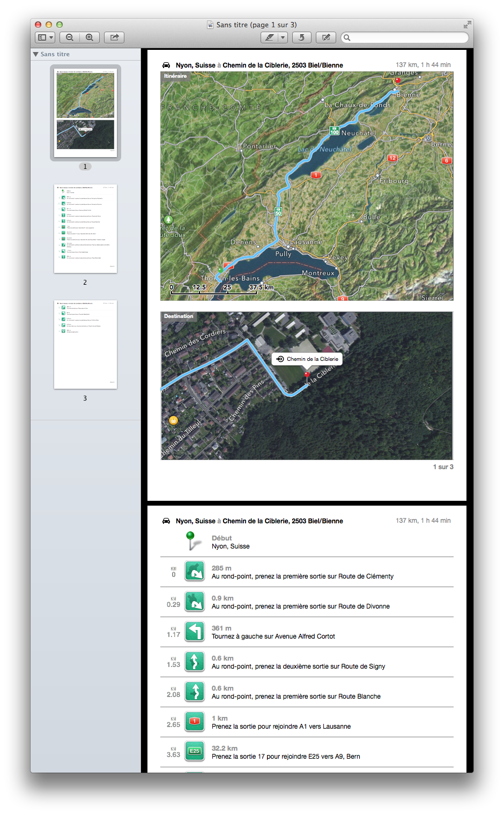Viewport: 504px width, 815px height.
Task: Open the Share button in toolbar
Action: pos(114,38)
